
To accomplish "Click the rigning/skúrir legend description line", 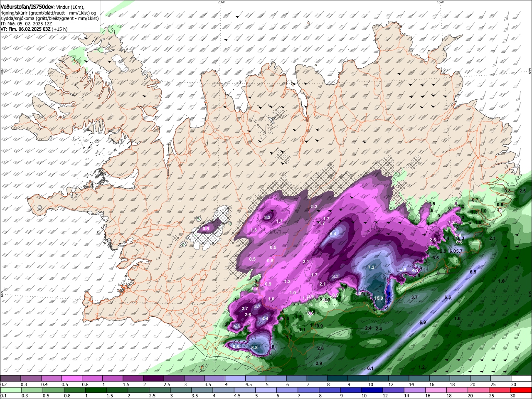I will pyautogui.click(x=48, y=13).
